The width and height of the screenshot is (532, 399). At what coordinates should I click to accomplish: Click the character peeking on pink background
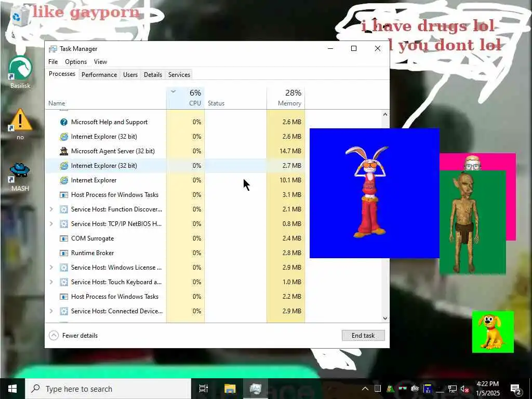click(x=473, y=163)
